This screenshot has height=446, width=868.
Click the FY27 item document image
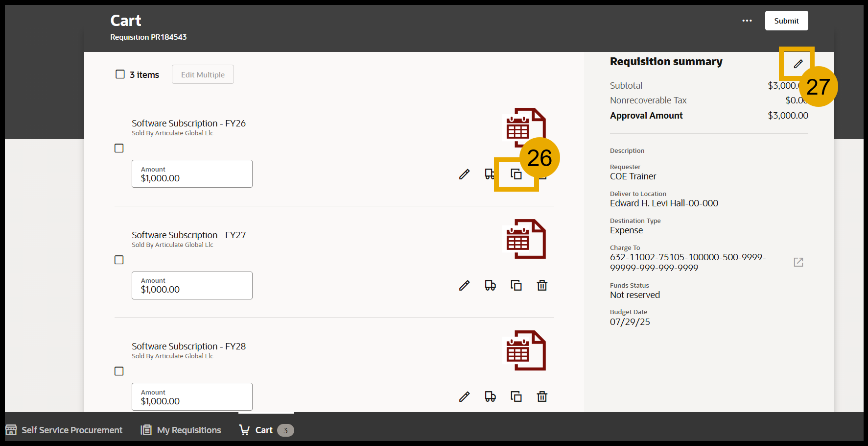(526, 239)
